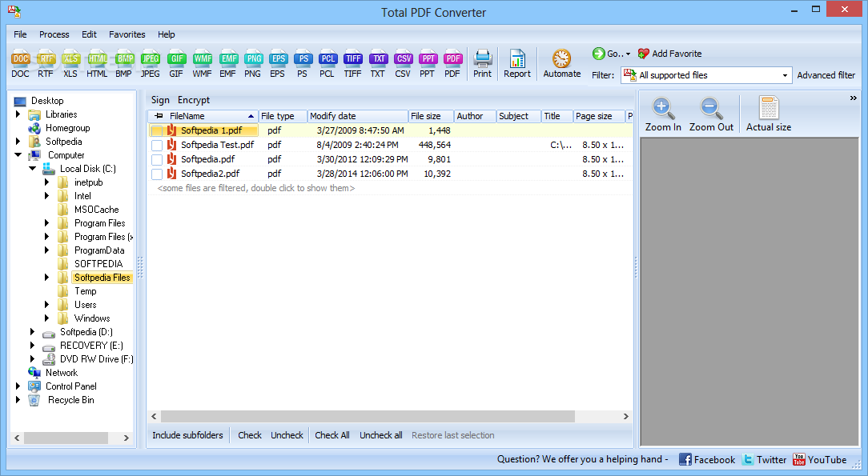Select PS output format
The image size is (868, 476).
coord(302,64)
